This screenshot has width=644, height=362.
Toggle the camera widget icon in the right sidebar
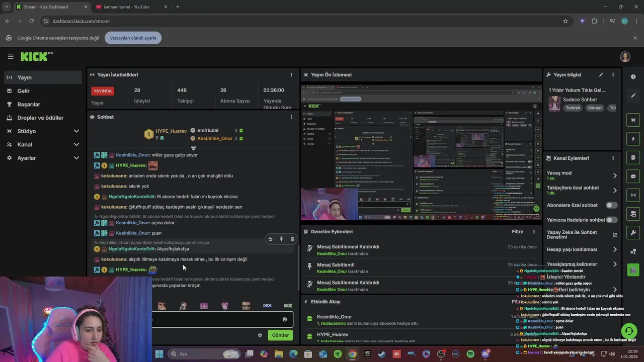[x=633, y=214]
